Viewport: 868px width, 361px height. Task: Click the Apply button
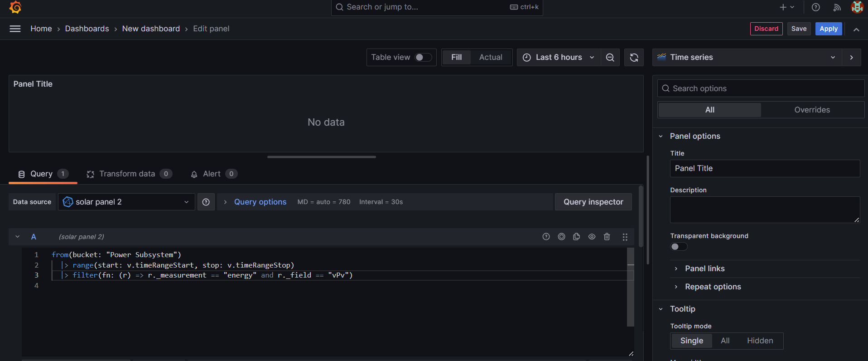pos(829,29)
